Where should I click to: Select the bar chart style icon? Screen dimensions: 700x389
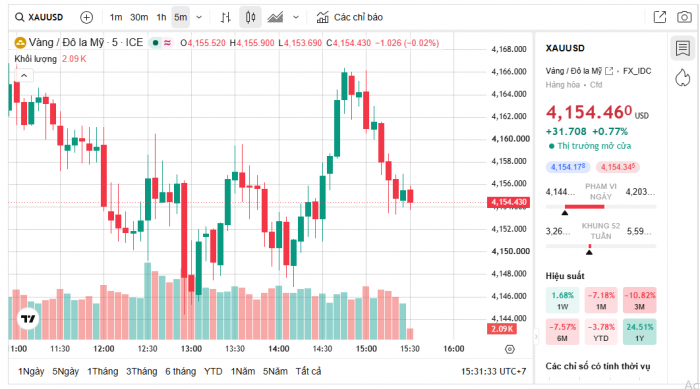click(x=225, y=17)
